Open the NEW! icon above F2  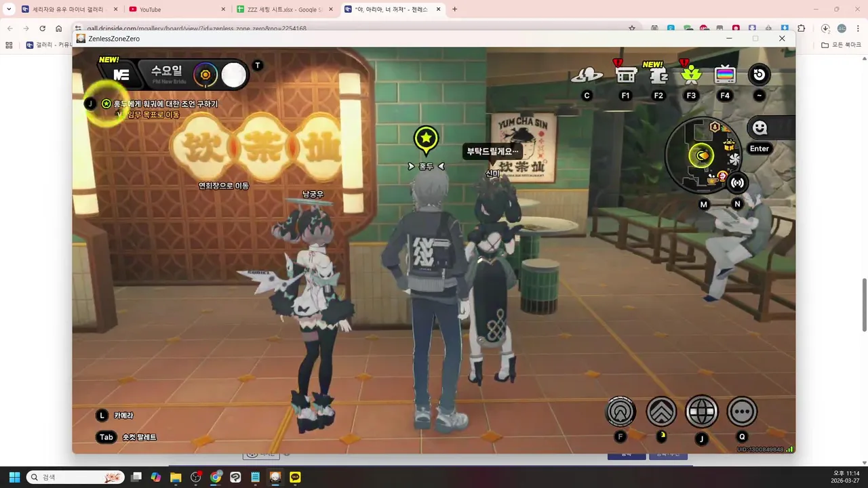point(658,73)
